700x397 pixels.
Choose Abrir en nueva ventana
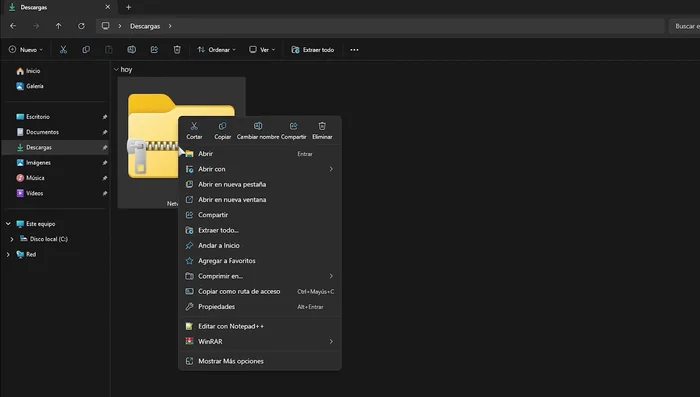coord(260,200)
